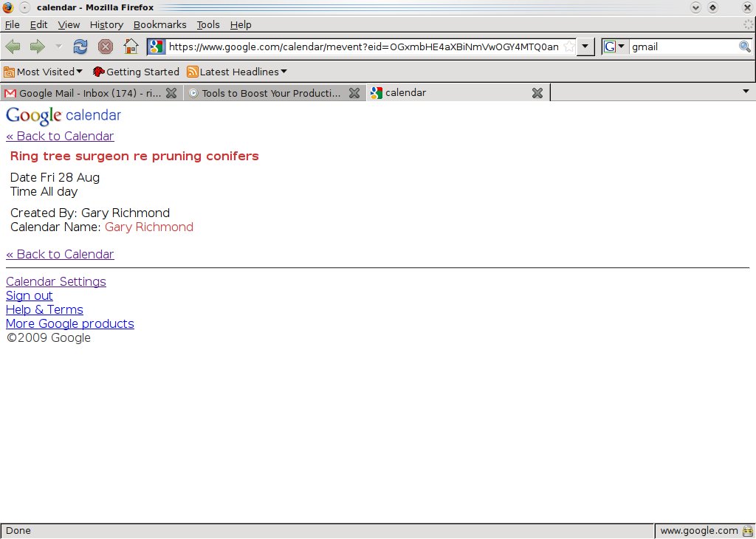Click the activity throbber icon in menu bar
This screenshot has width=756, height=539.
(748, 24)
